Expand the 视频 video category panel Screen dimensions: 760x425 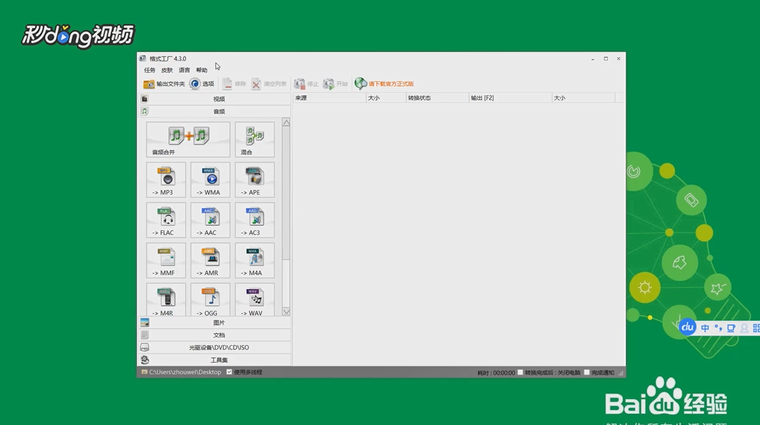pyautogui.click(x=215, y=99)
